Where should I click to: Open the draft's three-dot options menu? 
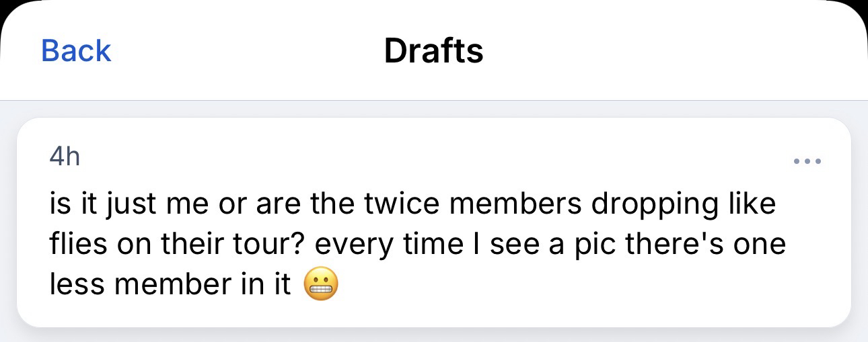click(807, 161)
